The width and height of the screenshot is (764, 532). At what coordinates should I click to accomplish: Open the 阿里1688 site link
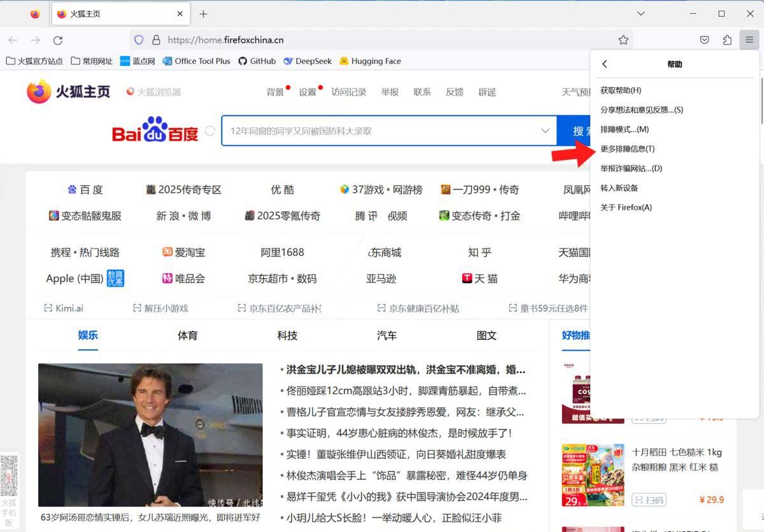tap(282, 253)
